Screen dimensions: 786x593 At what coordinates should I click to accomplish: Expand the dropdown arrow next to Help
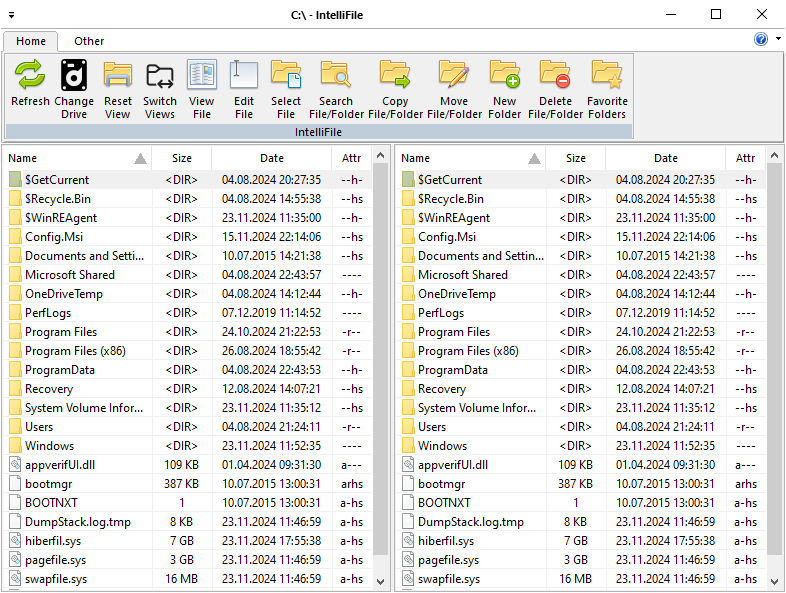[x=778, y=38]
